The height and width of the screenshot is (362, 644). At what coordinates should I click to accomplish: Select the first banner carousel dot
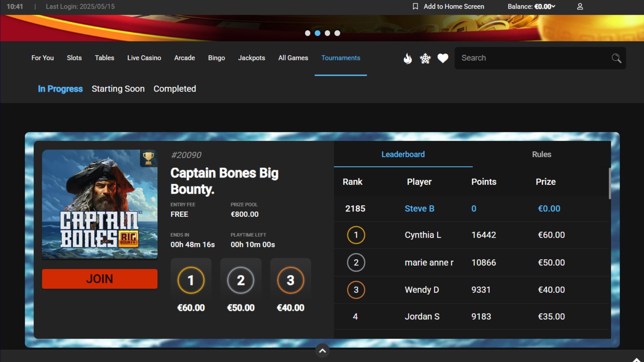tap(308, 33)
